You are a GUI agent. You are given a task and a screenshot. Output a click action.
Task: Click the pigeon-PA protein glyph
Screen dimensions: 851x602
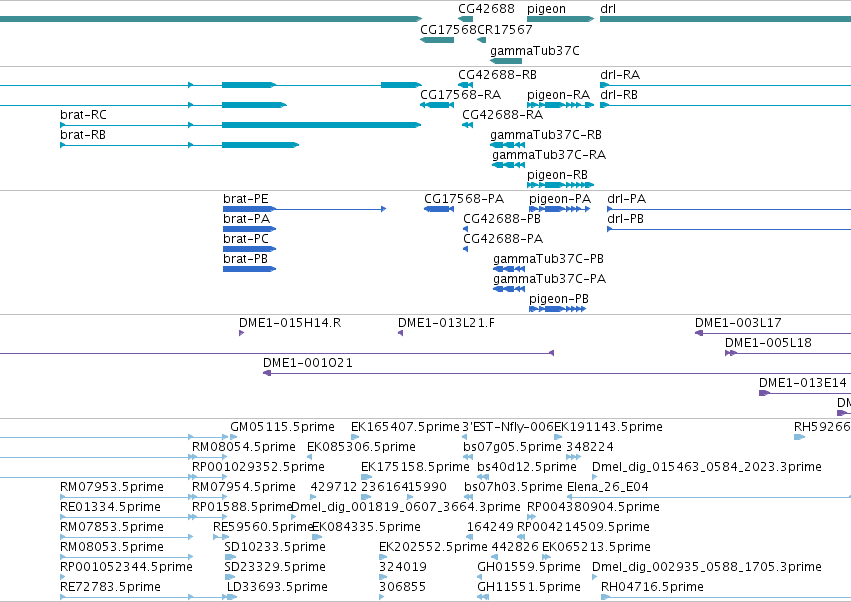pyautogui.click(x=560, y=208)
